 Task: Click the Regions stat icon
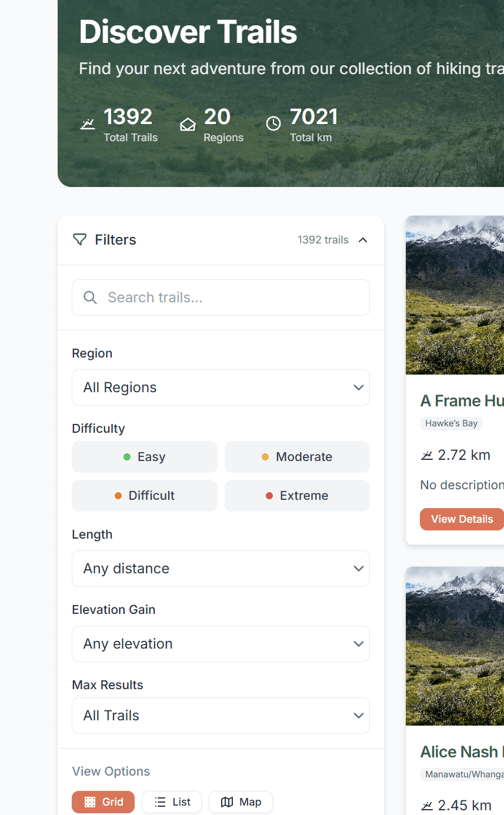tap(188, 125)
